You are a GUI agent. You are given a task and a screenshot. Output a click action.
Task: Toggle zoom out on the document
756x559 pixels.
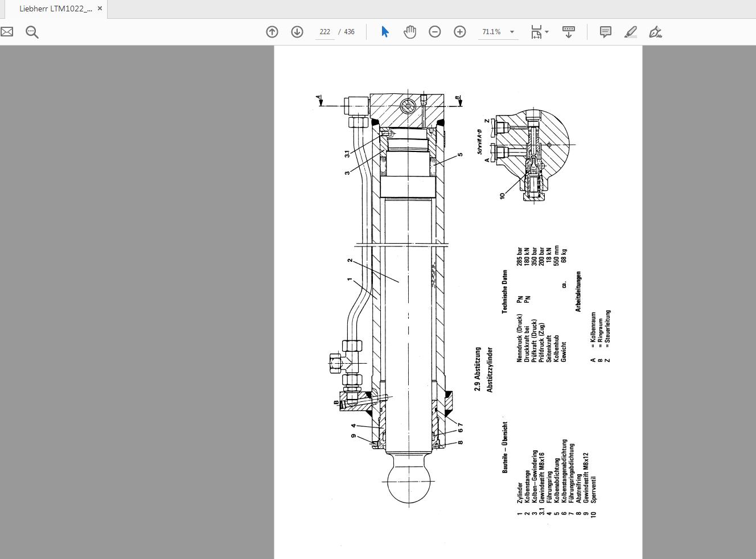click(x=434, y=32)
